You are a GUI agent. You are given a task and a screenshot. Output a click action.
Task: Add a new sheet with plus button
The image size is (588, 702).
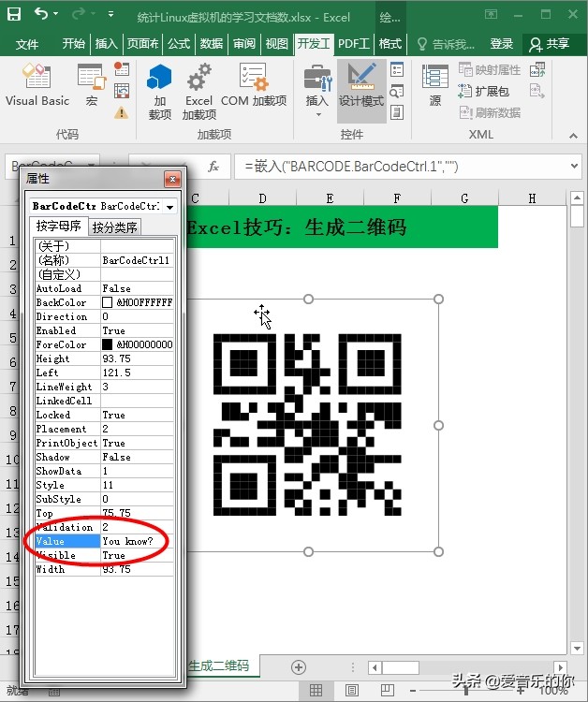point(299,667)
